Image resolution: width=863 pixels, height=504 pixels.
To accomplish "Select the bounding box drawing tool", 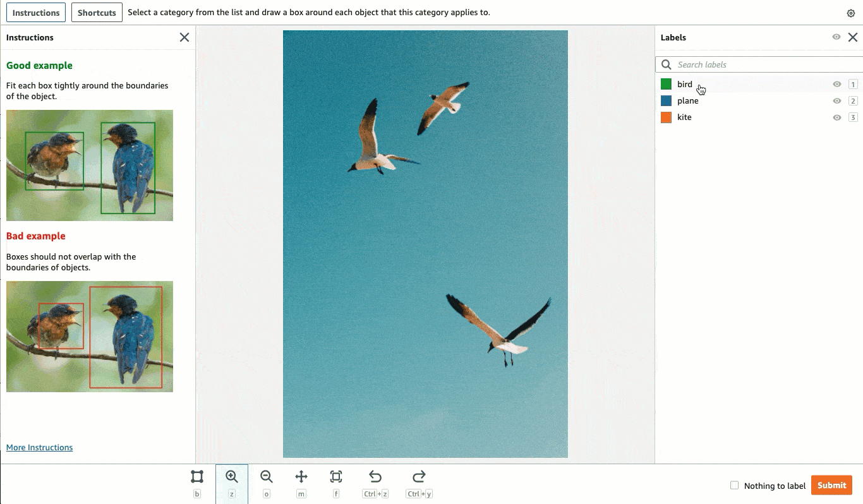I will click(x=197, y=477).
